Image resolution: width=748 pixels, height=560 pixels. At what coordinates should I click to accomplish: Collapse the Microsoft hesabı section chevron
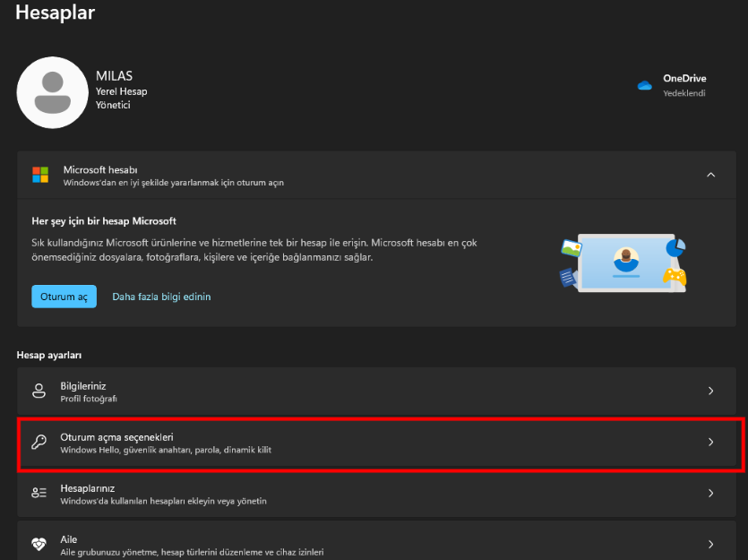point(710,175)
